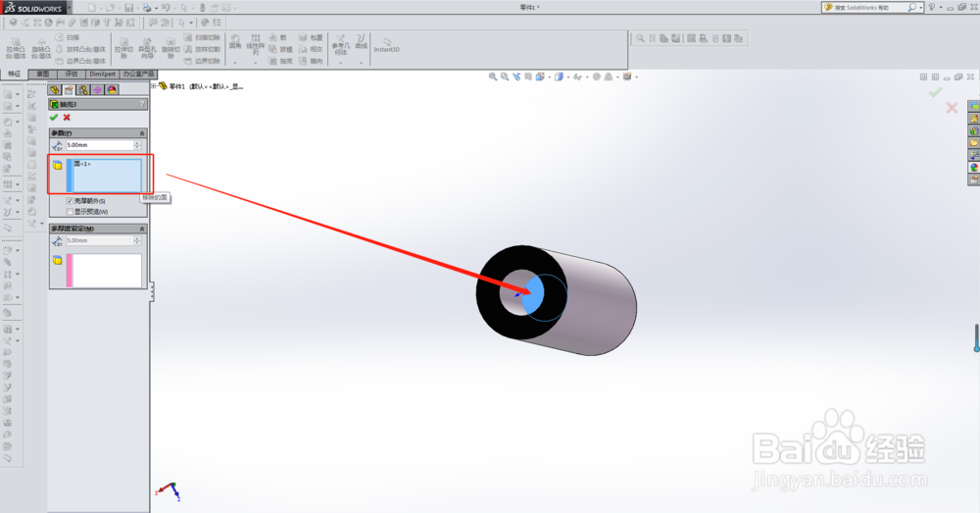The width and height of the screenshot is (980, 513).
Task: Click Zoom to Area in view toolbar
Action: 505,77
